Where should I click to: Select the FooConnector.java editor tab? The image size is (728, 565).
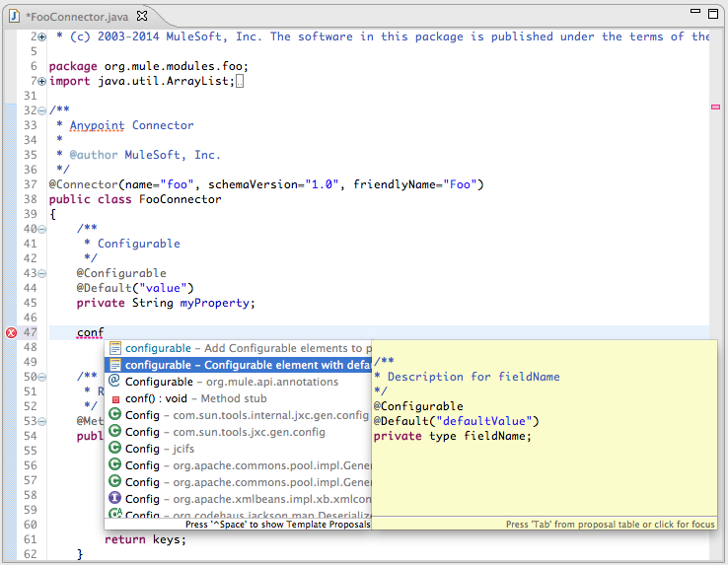tap(77, 17)
